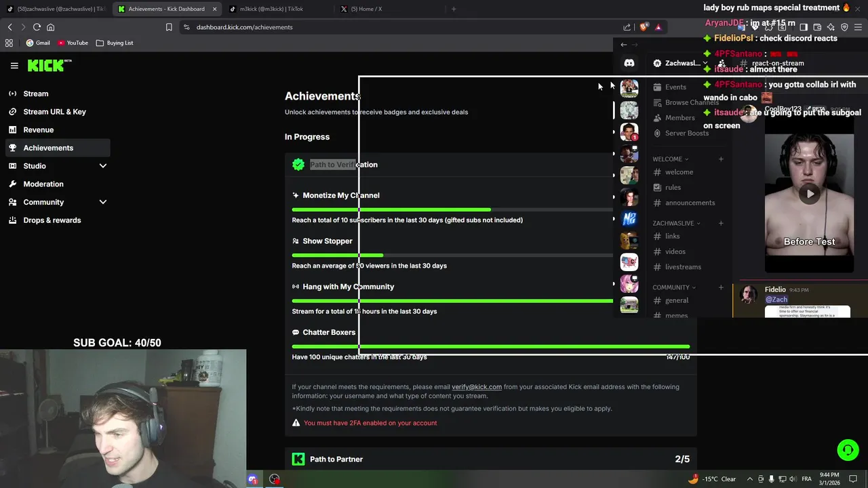Screen dimensions: 868x488
Task: Click the Kick logo
Action: point(49,66)
